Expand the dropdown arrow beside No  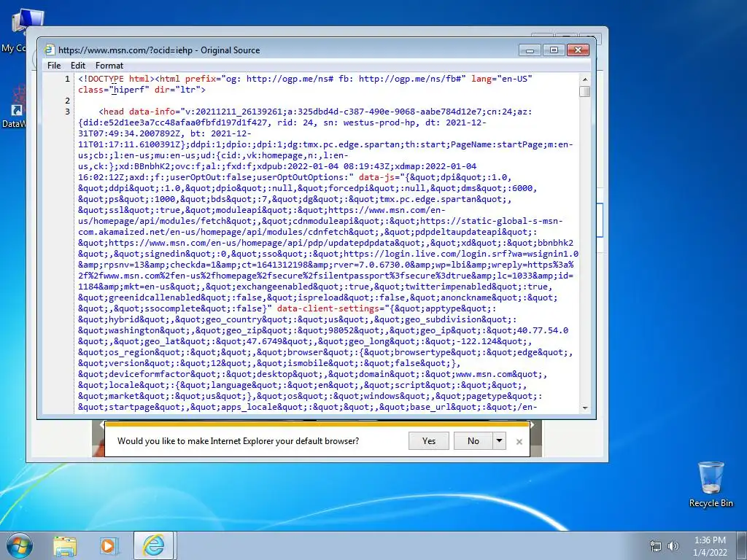pos(499,441)
